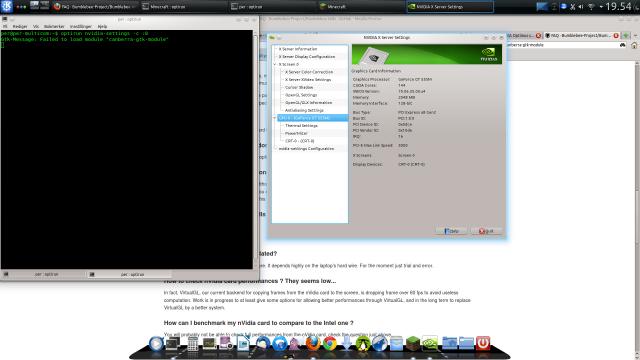
Task: Switch to the first per : optirun terminal tab
Action: [43, 274]
